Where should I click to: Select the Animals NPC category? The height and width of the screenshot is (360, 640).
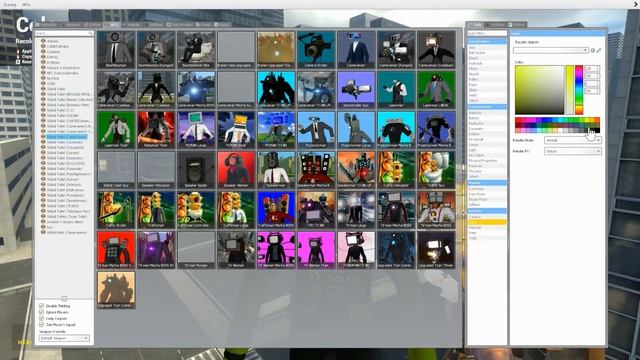pyautogui.click(x=53, y=41)
